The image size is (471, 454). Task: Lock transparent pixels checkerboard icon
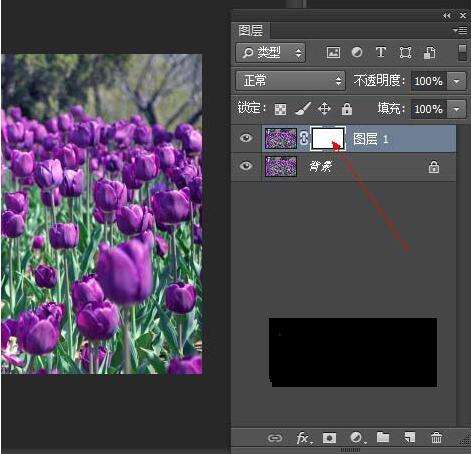coord(280,109)
